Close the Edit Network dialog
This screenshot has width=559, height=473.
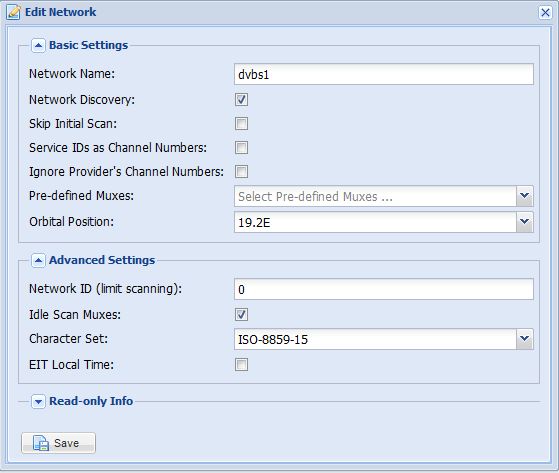[x=545, y=12]
